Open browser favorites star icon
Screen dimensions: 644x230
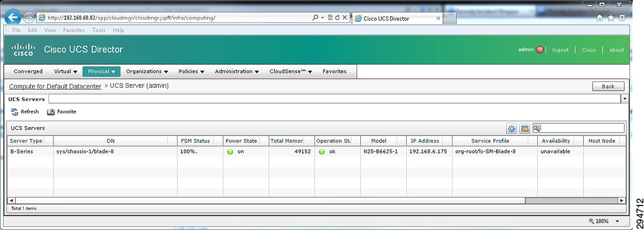coord(611,18)
